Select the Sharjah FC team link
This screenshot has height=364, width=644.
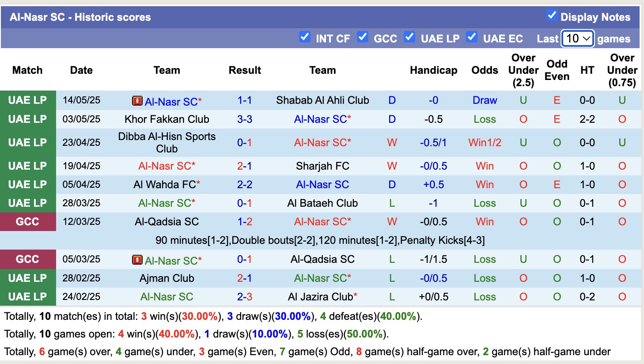[322, 166]
